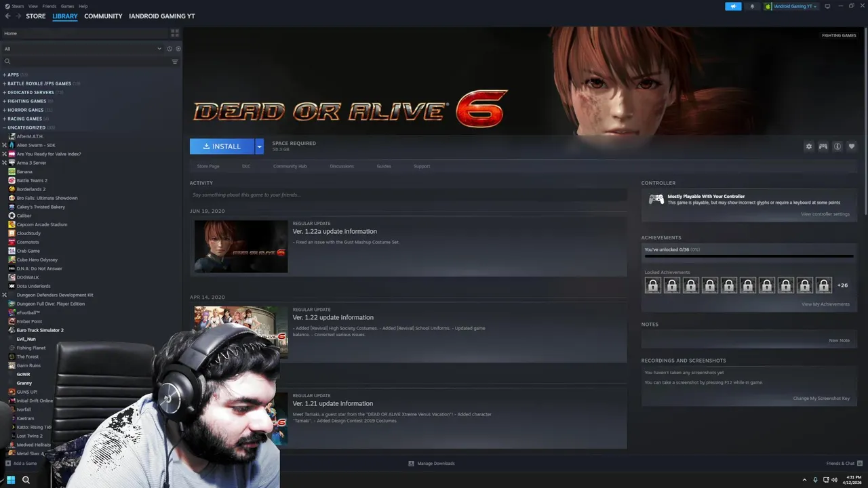Open advanced filter options icon
868x488 pixels.
[175, 62]
